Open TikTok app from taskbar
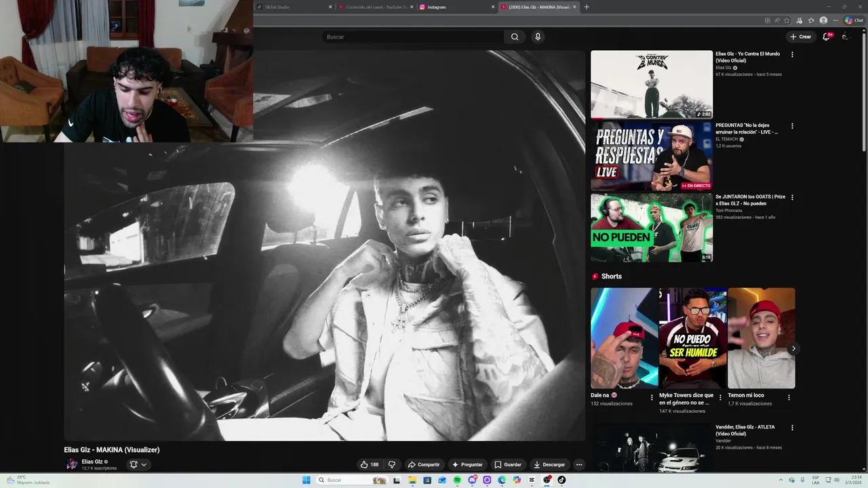 [561, 480]
